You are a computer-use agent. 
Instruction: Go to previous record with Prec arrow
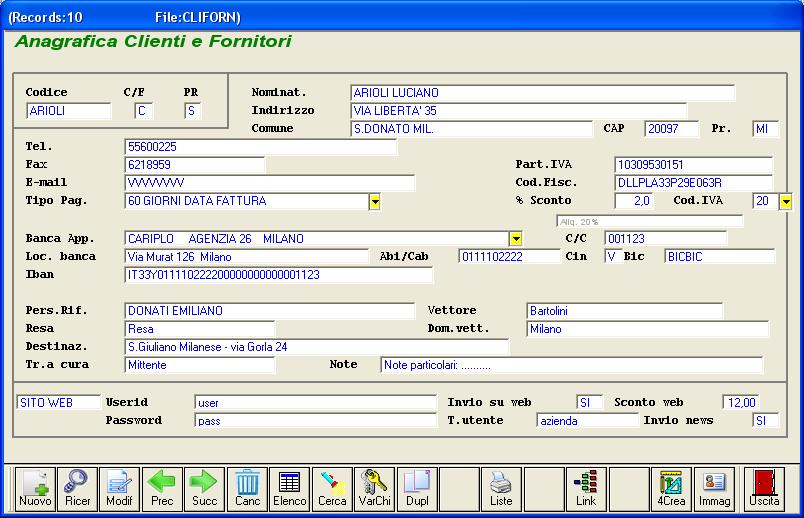pyautogui.click(x=162, y=489)
